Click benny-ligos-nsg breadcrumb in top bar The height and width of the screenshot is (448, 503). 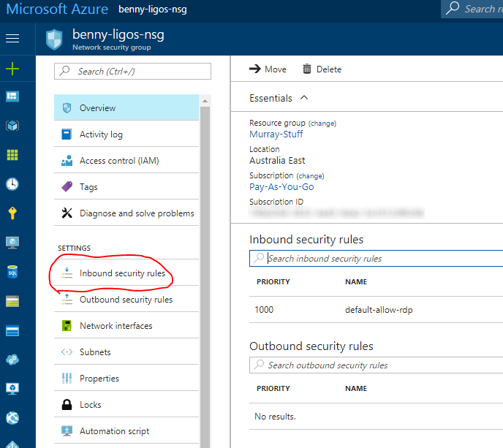coord(152,10)
